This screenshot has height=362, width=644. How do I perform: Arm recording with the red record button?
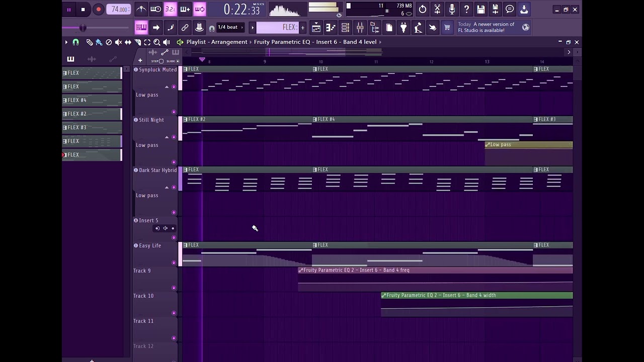(x=99, y=10)
